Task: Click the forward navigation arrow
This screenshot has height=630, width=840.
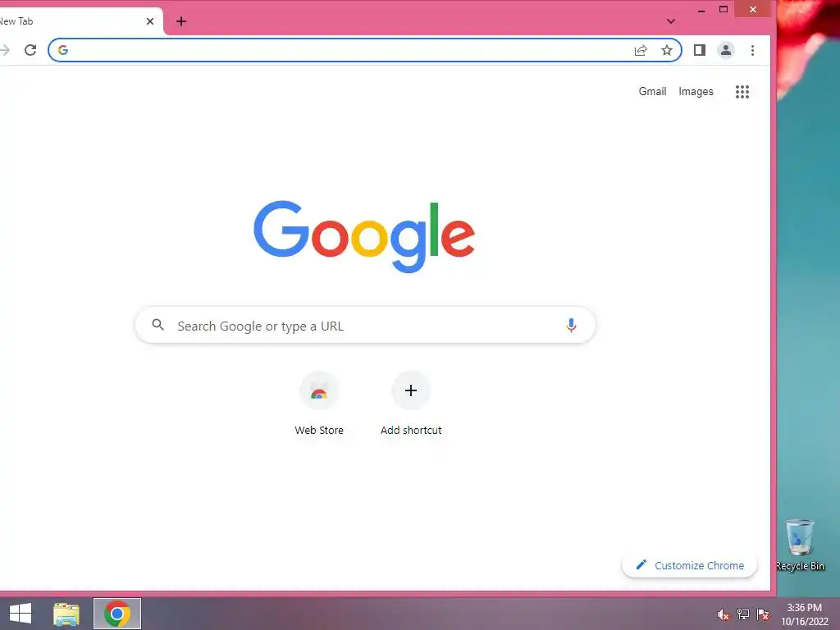Action: tap(5, 50)
